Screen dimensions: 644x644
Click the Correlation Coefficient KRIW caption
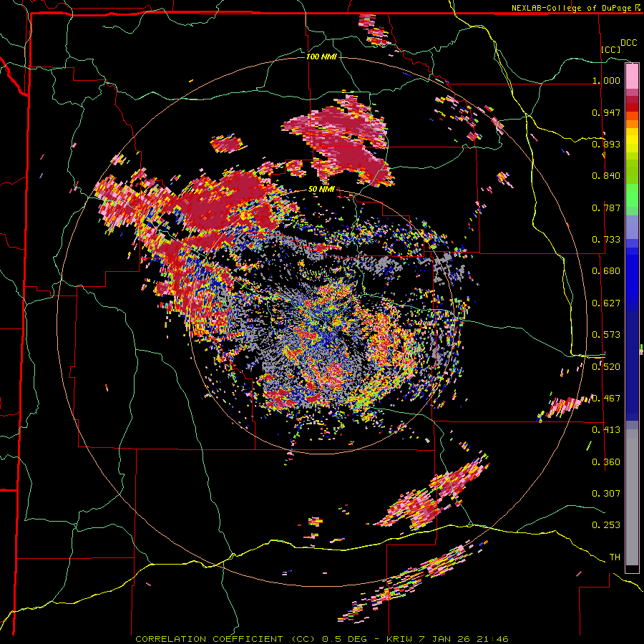(x=322, y=639)
